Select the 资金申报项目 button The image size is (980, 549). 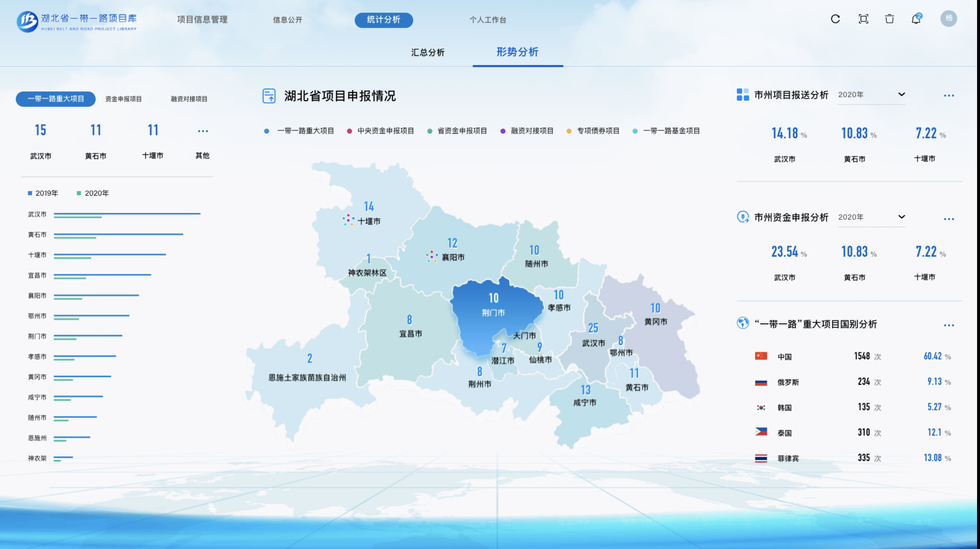(x=123, y=99)
